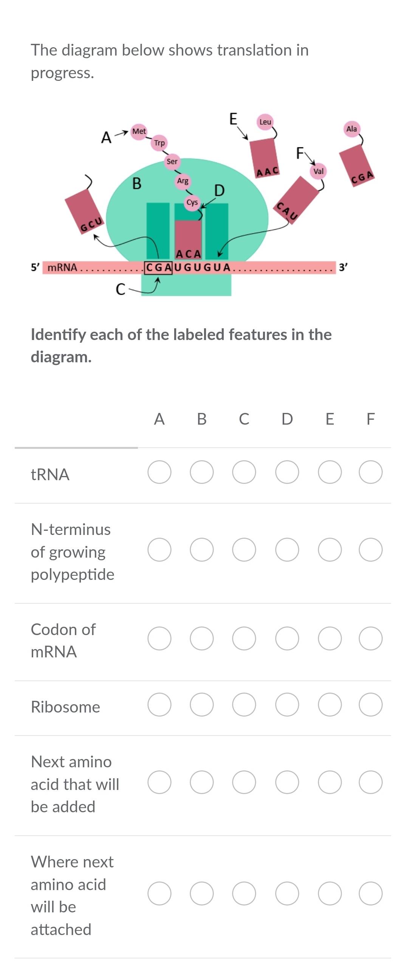Click the Leu amino acid circle
Viewport: 407px width, 980px height.
(x=265, y=122)
